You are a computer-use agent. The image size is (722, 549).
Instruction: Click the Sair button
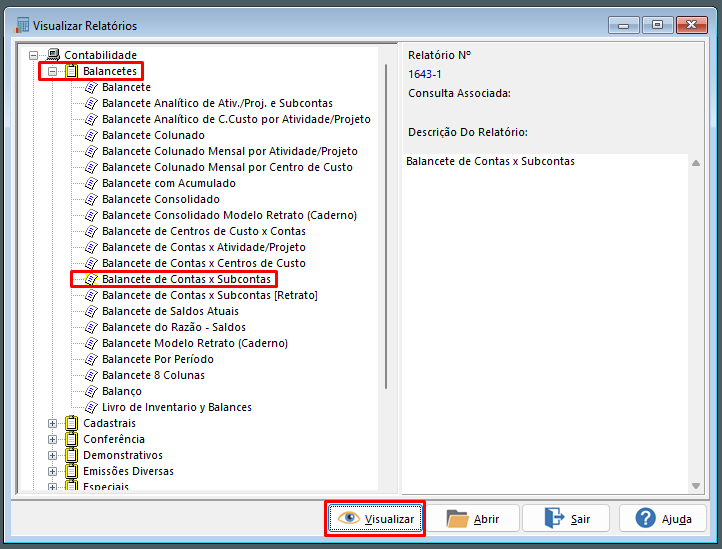[x=566, y=519]
